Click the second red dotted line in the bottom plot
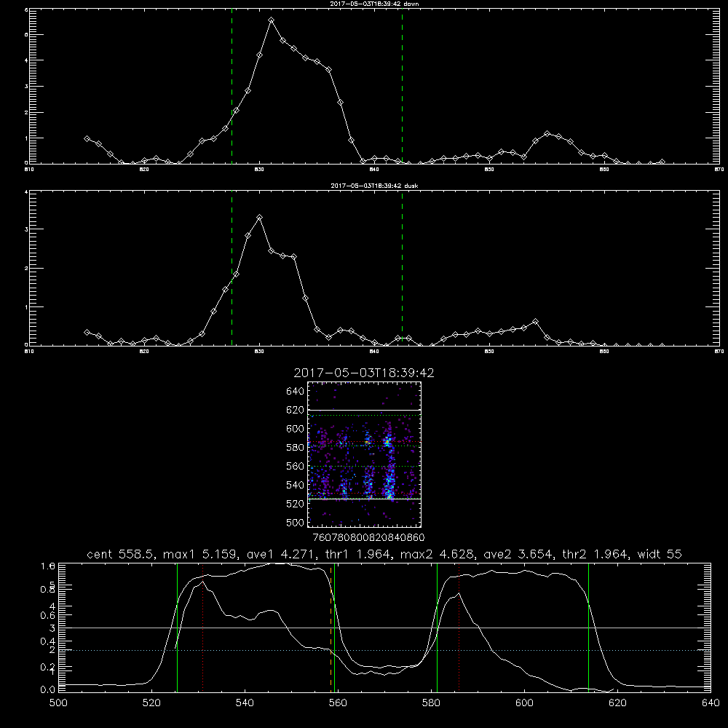Screen dimensions: 728x728 pos(459,628)
